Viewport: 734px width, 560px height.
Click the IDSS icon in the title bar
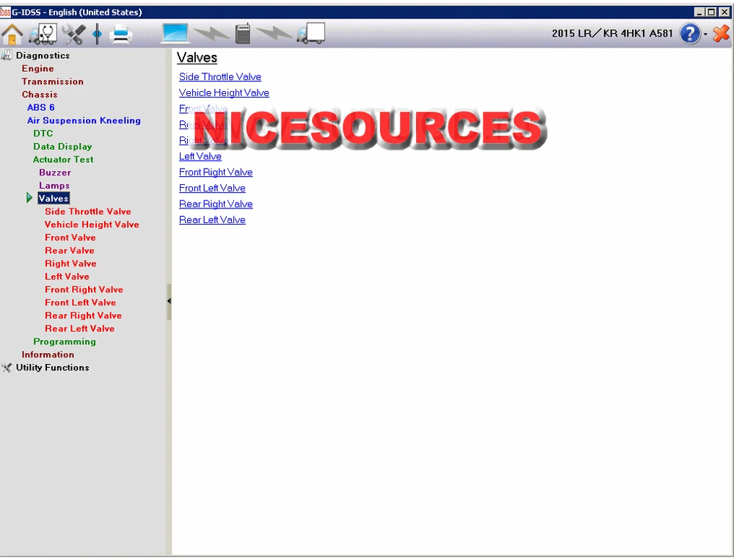(x=5, y=12)
